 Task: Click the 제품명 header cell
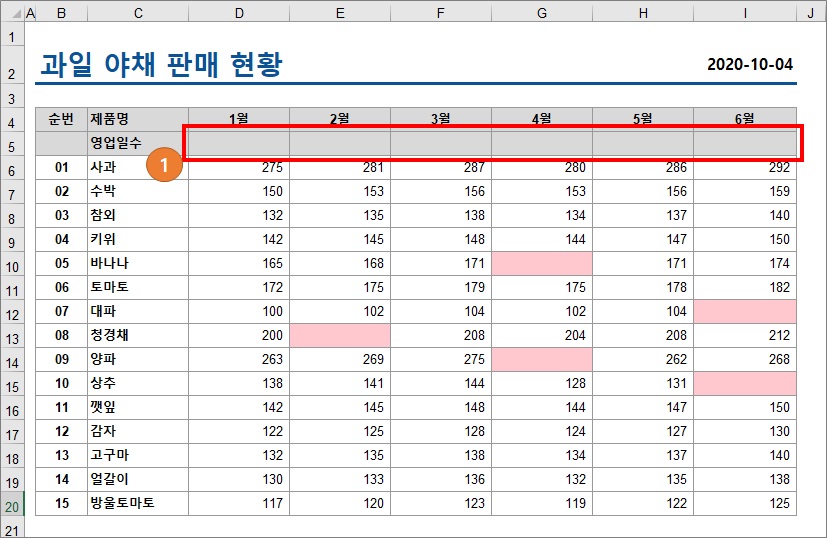(x=138, y=119)
